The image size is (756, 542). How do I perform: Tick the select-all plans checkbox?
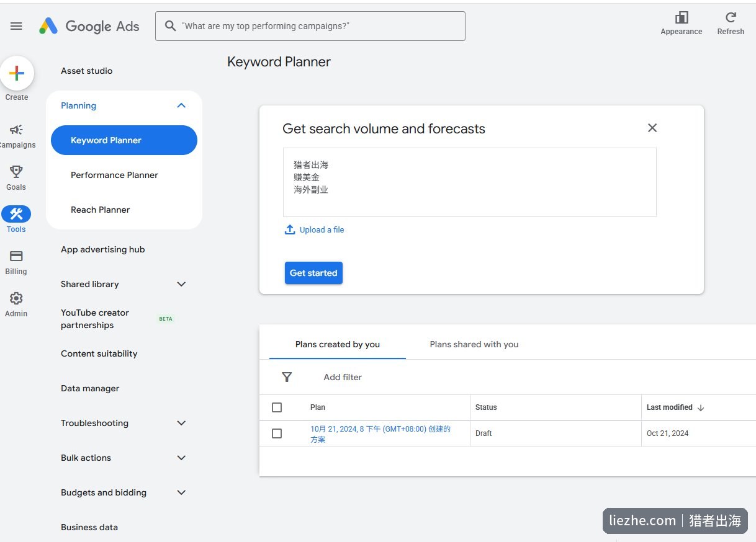(x=277, y=407)
